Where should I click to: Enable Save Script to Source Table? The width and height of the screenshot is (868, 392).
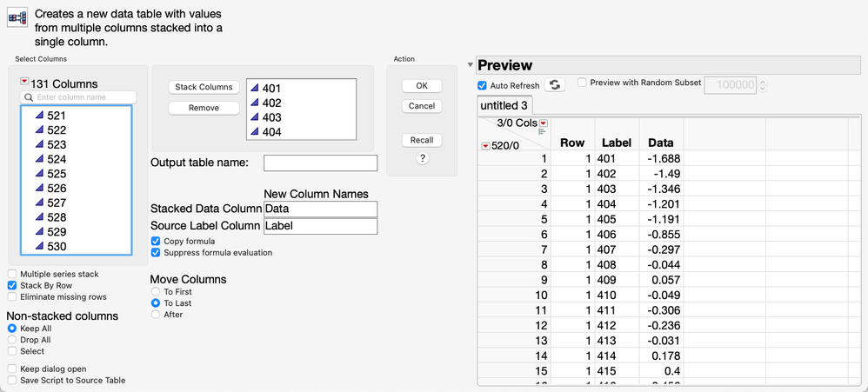pyautogui.click(x=12, y=381)
